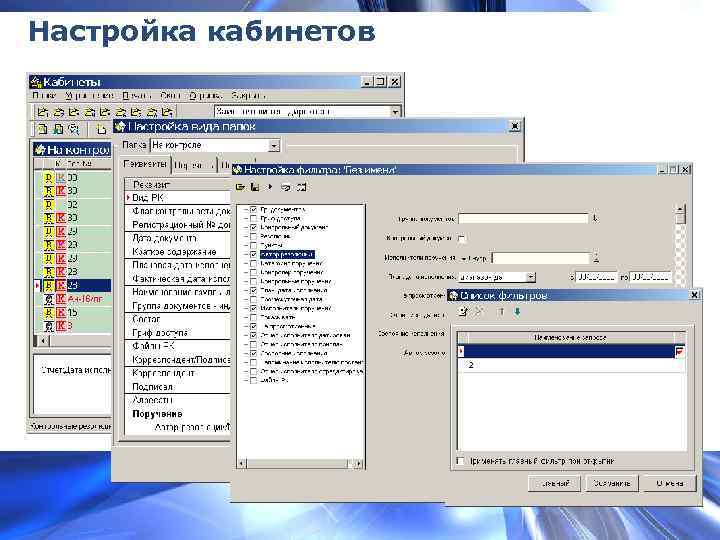The width and height of the screenshot is (720, 540).
Task: Click the Группа документов input field
Action: [523, 219]
